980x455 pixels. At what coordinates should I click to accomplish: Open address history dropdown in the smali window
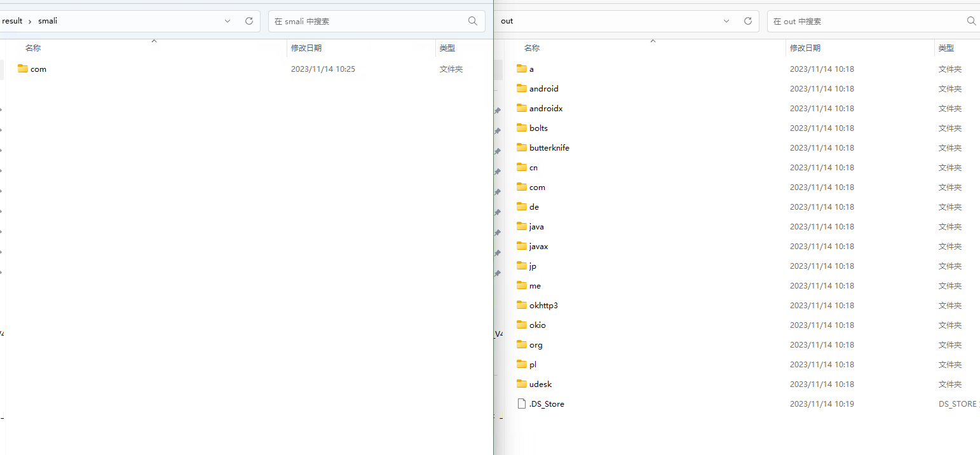click(x=228, y=21)
